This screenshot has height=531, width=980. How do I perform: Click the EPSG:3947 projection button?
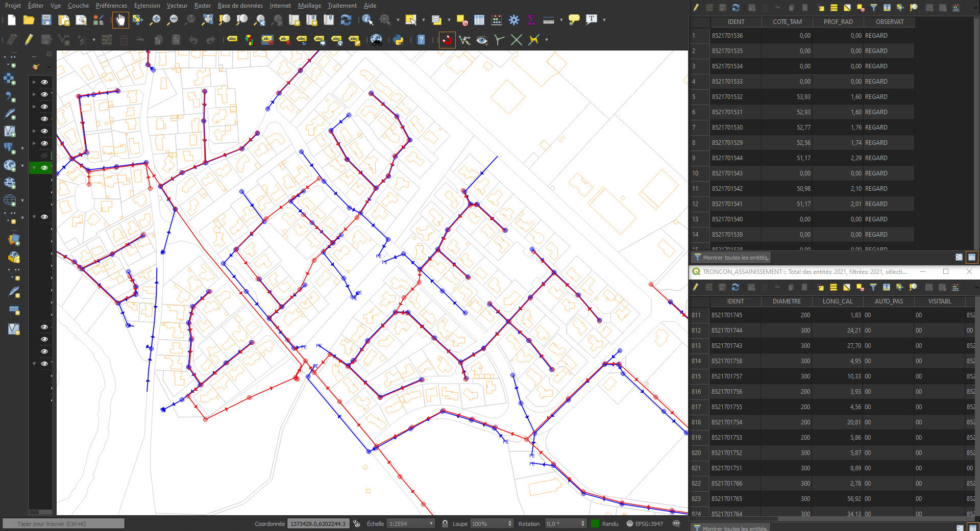point(645,523)
